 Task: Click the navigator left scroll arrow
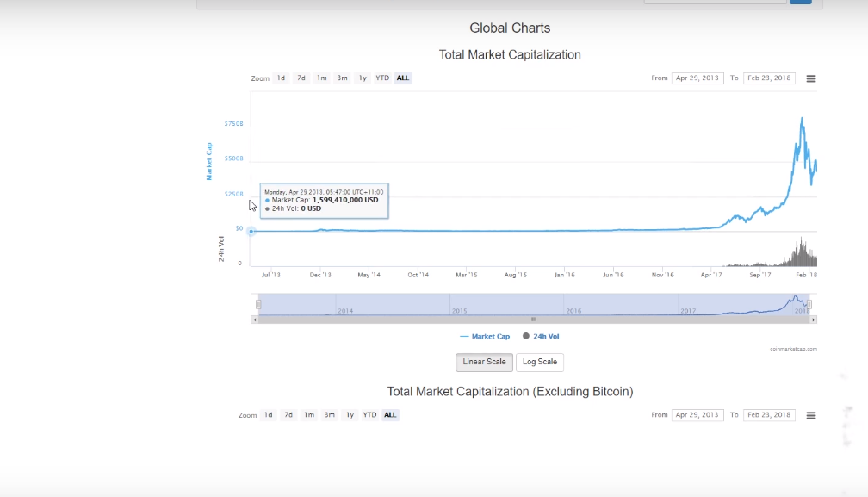point(254,320)
